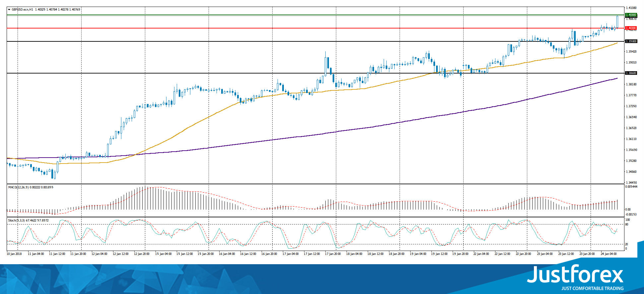Click the 22 Jan 12:00 time label
This screenshot has width=644, height=294.
(x=502, y=254)
